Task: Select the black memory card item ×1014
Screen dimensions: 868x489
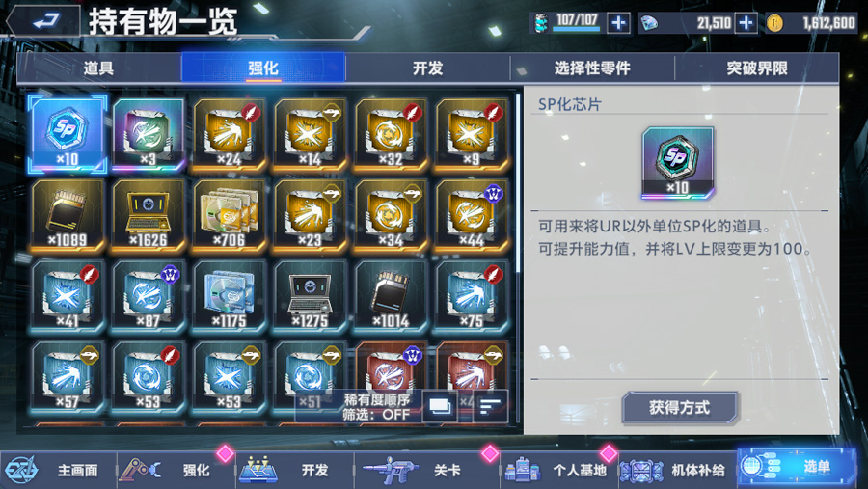Action: point(391,296)
